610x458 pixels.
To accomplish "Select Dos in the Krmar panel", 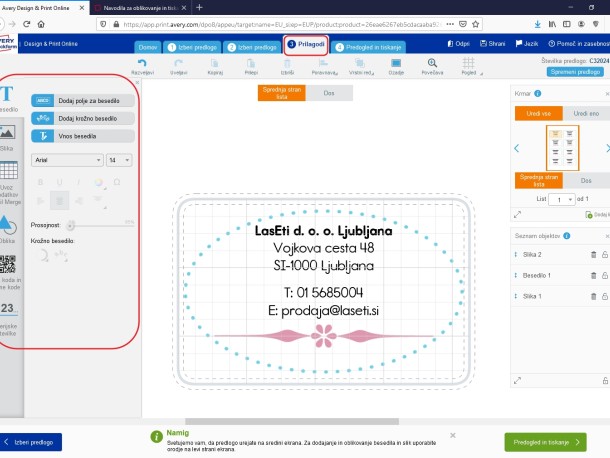I will point(586,181).
